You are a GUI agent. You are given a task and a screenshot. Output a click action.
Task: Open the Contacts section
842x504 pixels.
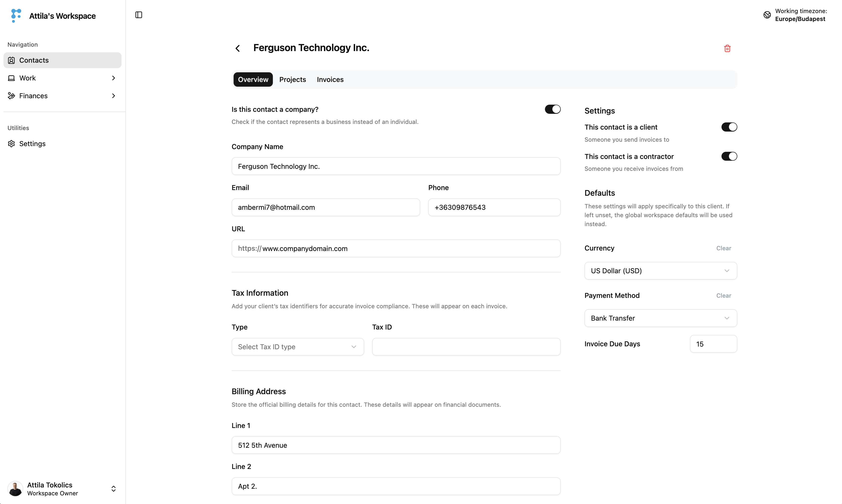(34, 60)
